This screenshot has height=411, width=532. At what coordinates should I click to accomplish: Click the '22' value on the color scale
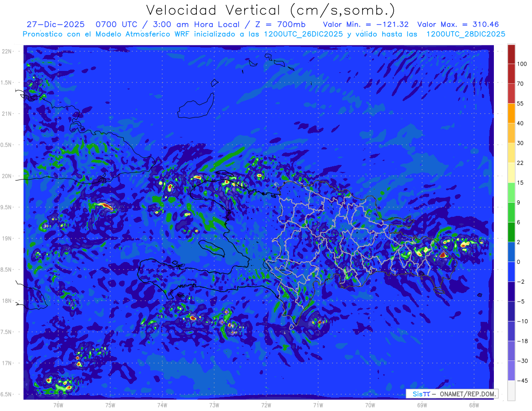(520, 163)
